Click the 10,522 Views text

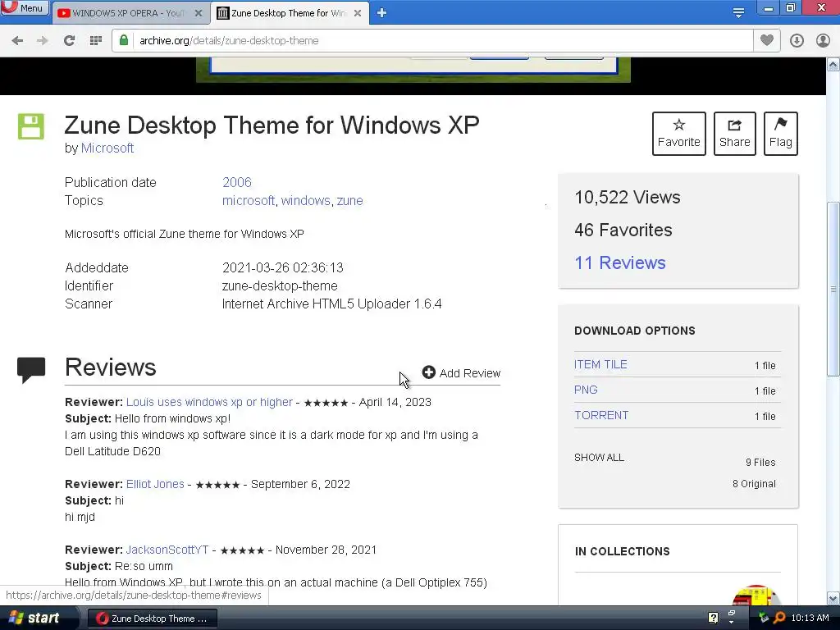tap(628, 197)
